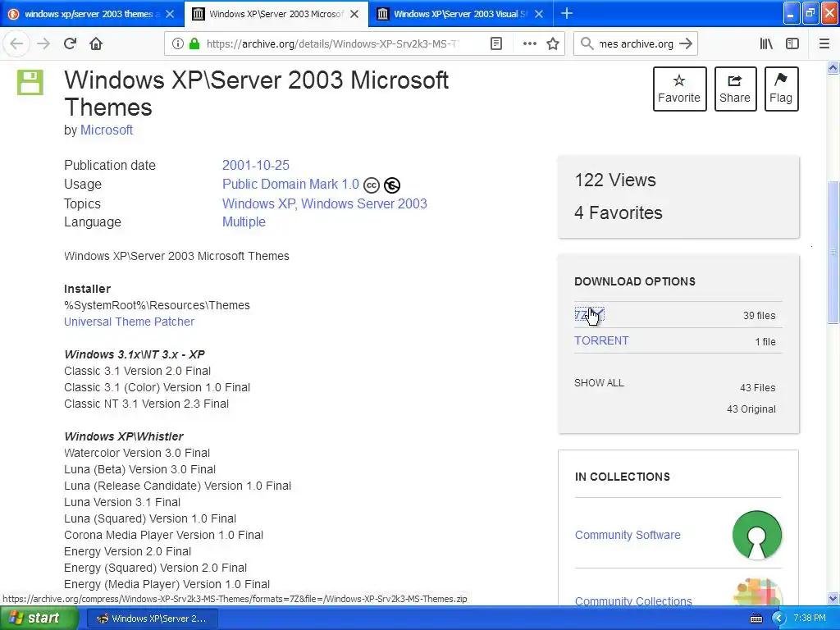Click the public domain mark icon
This screenshot has width=840, height=630.
[x=392, y=185]
